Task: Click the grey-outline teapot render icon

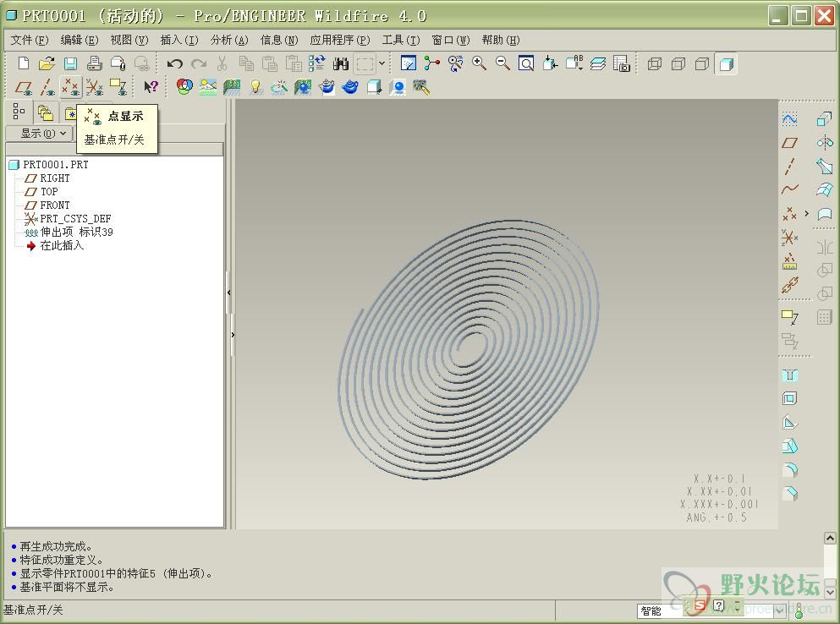Action: (327, 87)
